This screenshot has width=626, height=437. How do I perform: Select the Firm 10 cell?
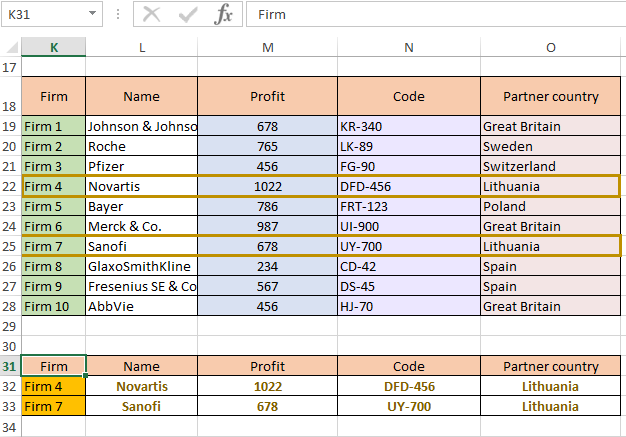point(53,306)
